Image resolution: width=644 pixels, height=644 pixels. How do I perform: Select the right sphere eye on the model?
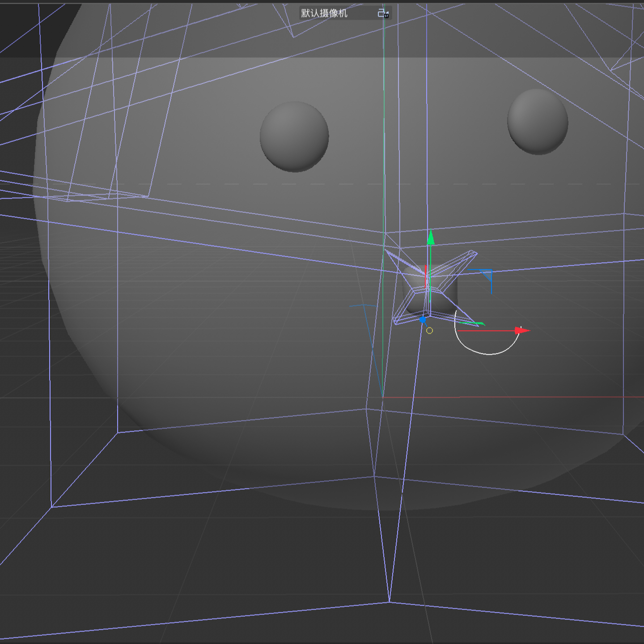pyautogui.click(x=538, y=122)
